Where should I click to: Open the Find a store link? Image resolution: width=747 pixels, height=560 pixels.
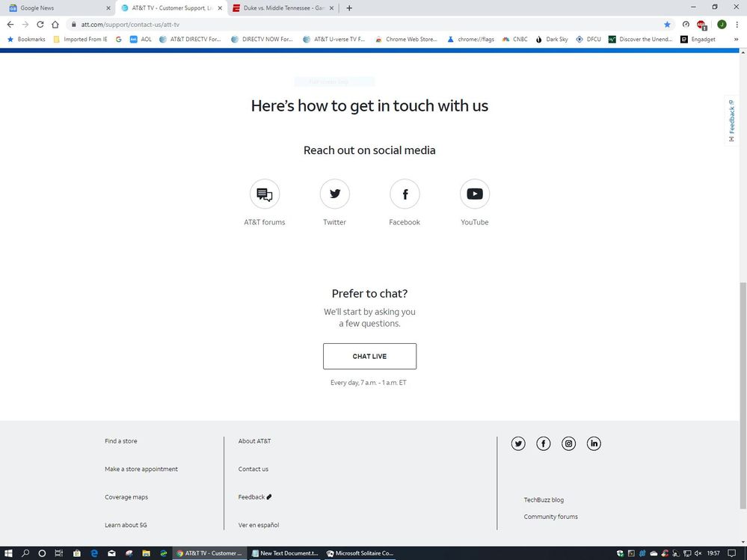[x=121, y=441]
